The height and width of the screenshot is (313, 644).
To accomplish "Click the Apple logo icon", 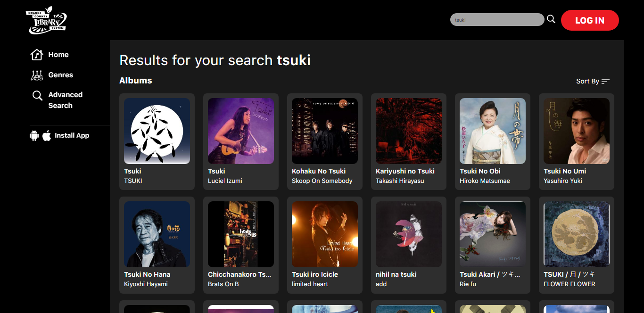I will [x=47, y=136].
